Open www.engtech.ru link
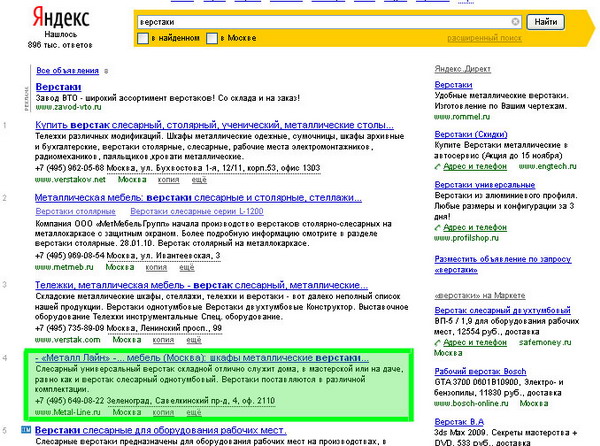Image resolution: width=600 pixels, height=446 pixels. (547, 166)
